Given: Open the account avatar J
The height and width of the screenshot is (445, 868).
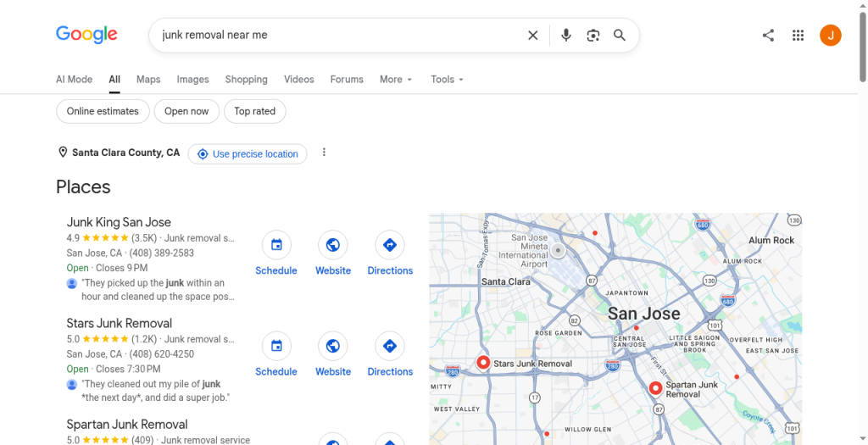Looking at the screenshot, I should tap(831, 36).
